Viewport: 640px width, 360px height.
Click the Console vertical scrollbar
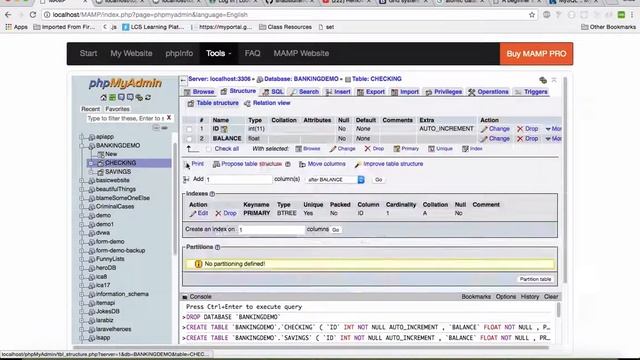point(558,310)
